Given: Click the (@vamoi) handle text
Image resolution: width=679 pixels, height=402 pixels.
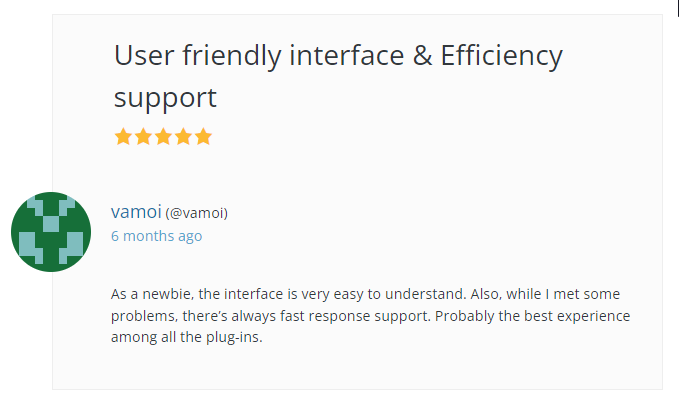Looking at the screenshot, I should coord(197,213).
